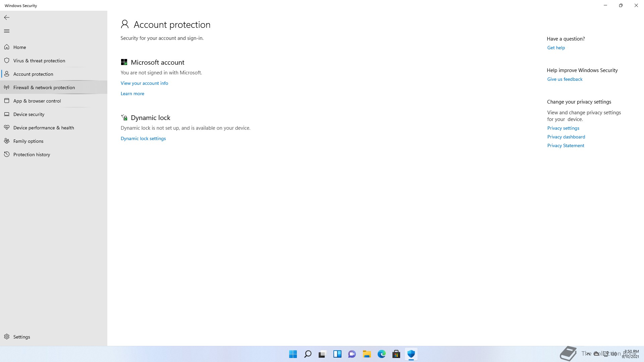Viewport: 644px width, 362px height.
Task: Open Widgets from the taskbar
Action: [337, 354]
